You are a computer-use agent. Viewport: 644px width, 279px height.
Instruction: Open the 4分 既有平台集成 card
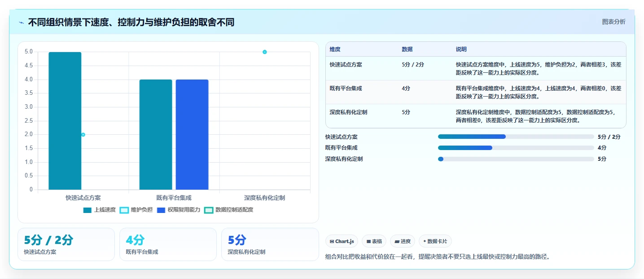(x=168, y=244)
